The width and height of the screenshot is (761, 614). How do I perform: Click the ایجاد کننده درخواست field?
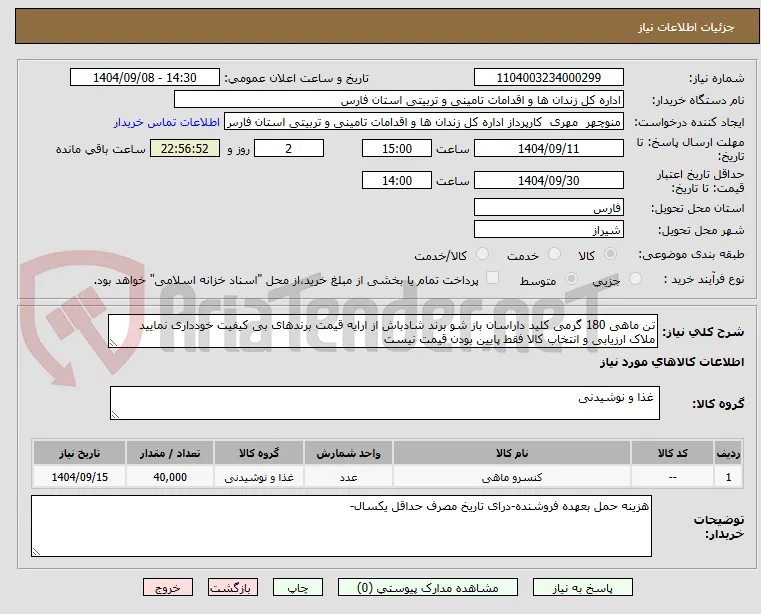pos(424,122)
